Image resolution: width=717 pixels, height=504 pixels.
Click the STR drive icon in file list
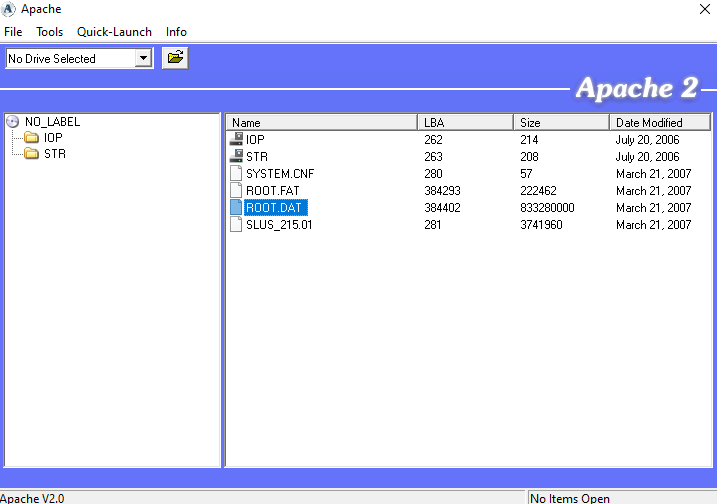click(236, 157)
